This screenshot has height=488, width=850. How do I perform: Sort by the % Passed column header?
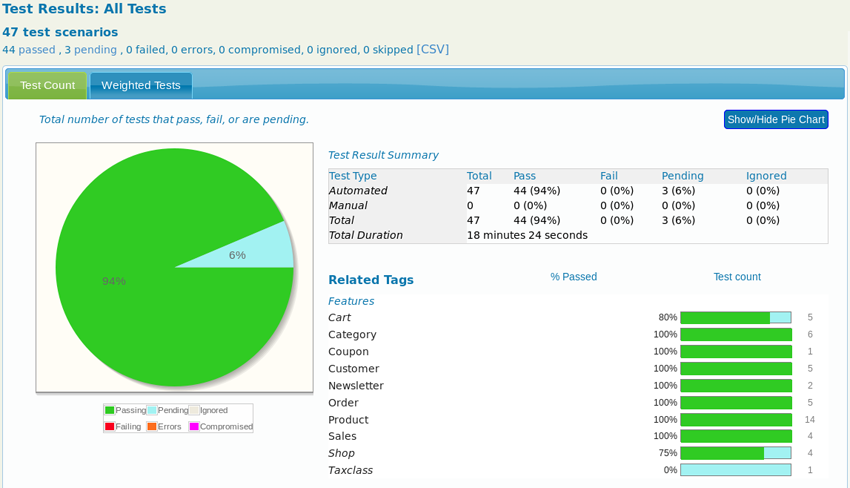(574, 277)
